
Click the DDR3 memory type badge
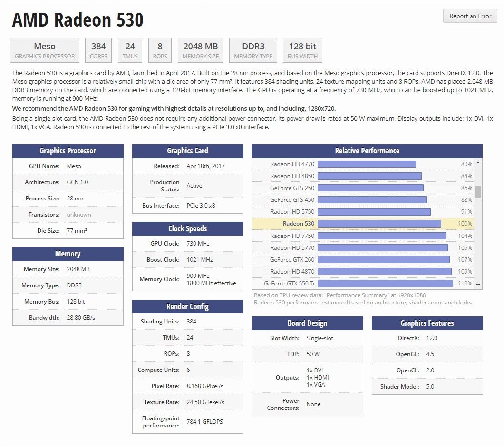coord(253,50)
